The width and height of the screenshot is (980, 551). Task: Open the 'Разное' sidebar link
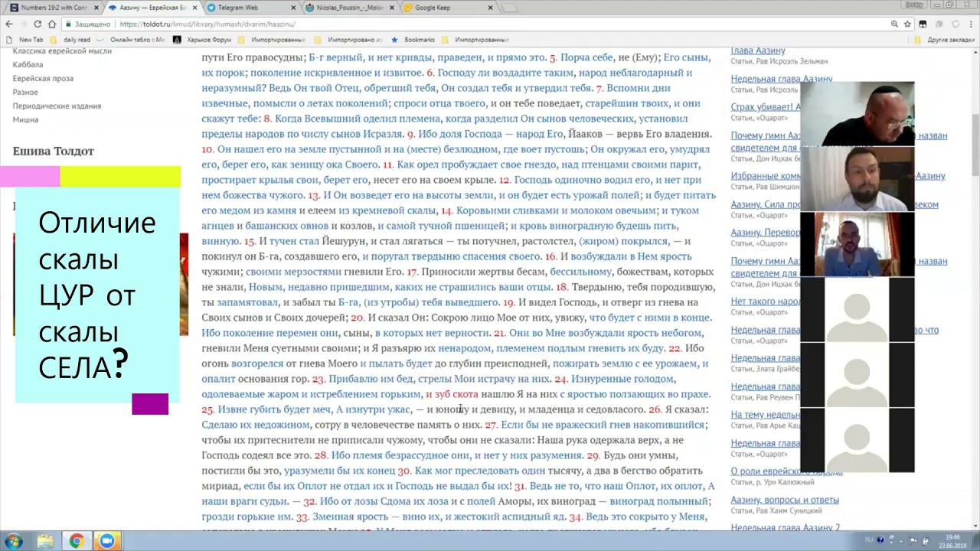tap(25, 92)
